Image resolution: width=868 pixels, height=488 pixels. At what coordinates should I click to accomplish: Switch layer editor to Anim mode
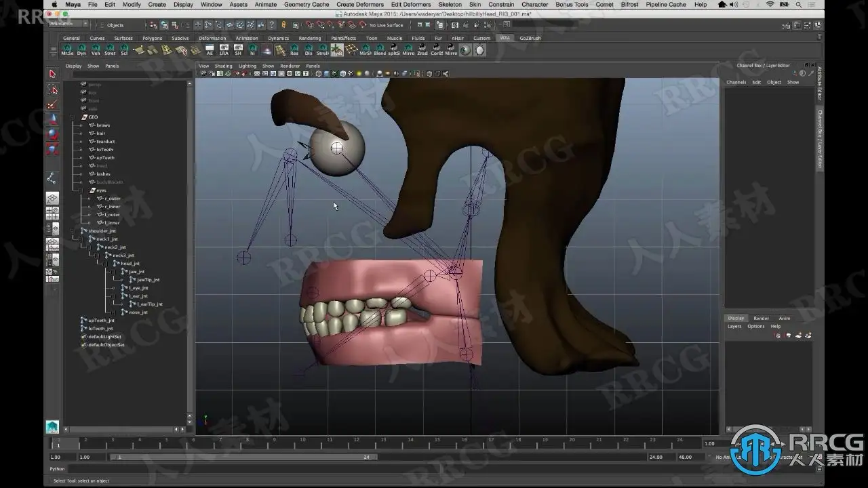[784, 318]
